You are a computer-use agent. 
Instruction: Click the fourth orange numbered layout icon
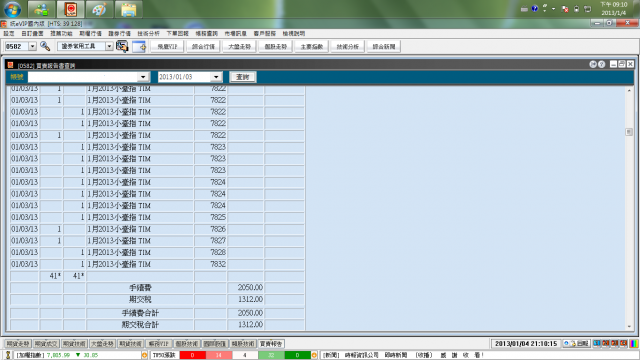624,343
